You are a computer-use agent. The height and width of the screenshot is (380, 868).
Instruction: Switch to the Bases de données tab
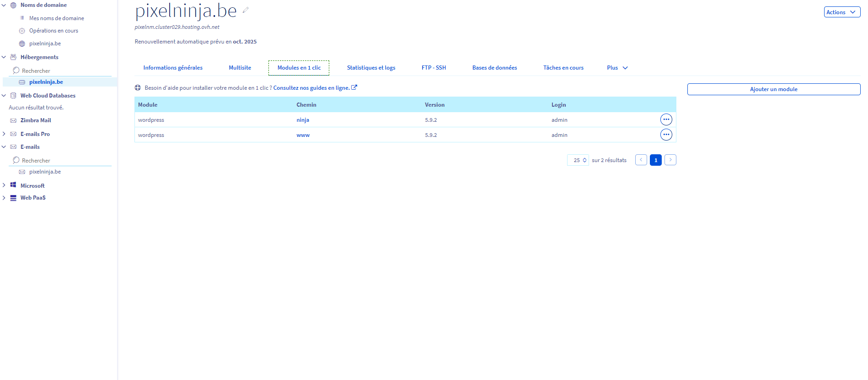click(494, 68)
